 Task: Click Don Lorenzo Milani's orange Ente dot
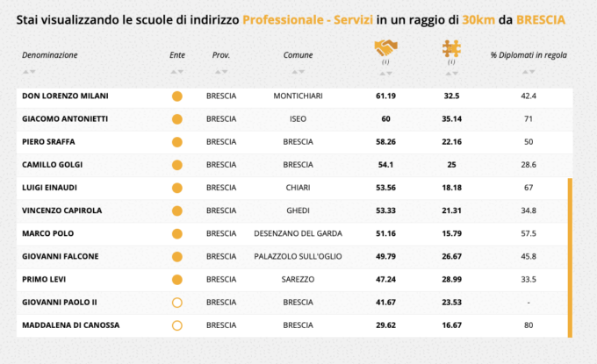point(176,96)
